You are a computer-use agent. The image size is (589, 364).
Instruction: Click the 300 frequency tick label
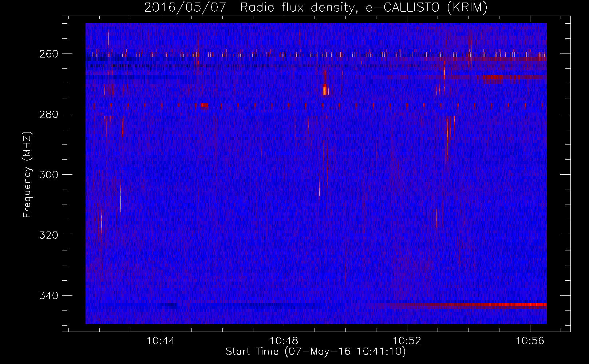(48, 175)
